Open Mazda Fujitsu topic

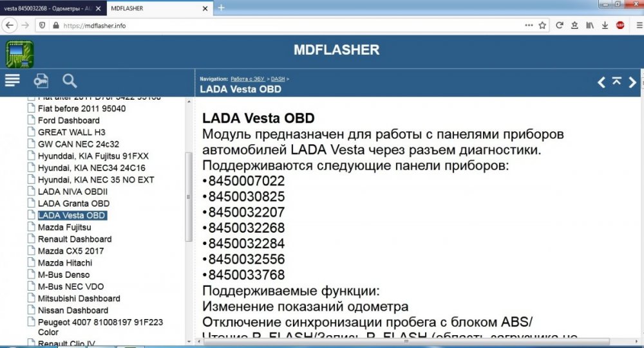coord(64,227)
